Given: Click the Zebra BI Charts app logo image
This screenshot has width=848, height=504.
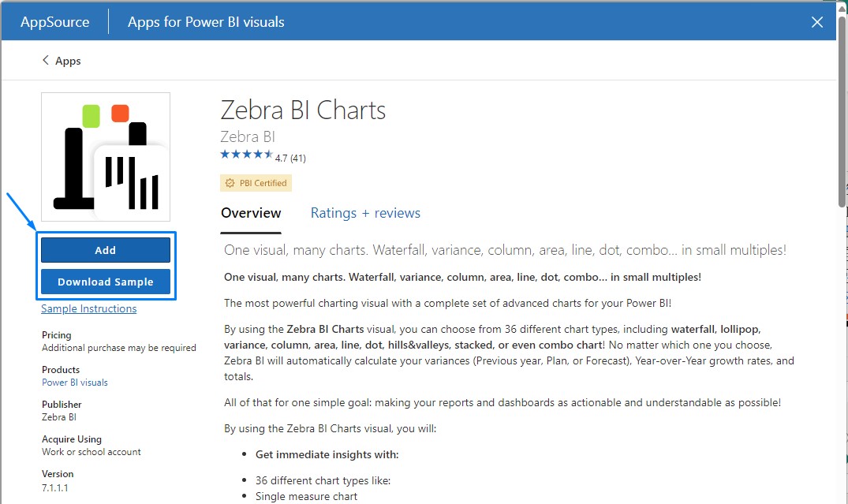Looking at the screenshot, I should coord(105,155).
